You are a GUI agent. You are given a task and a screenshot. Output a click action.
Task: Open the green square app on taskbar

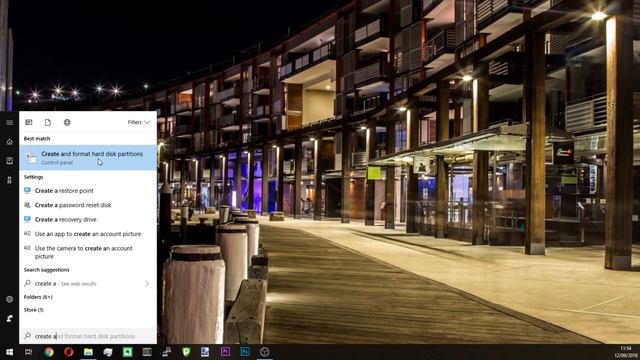click(x=127, y=352)
